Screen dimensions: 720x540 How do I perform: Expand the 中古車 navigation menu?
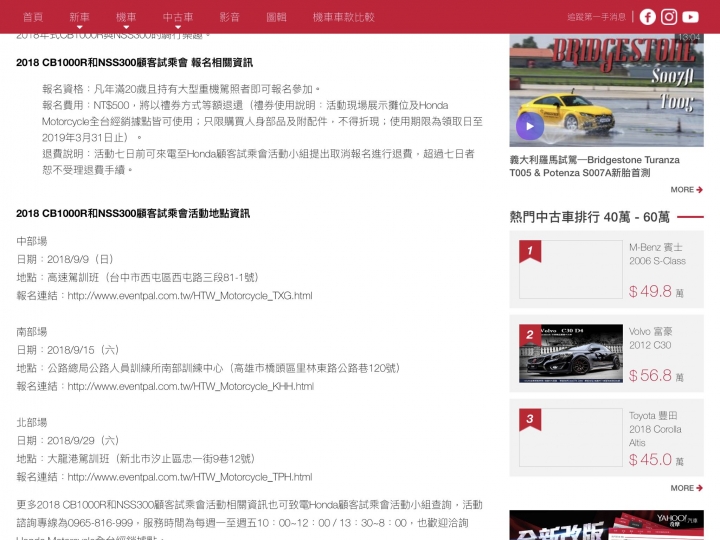(x=178, y=18)
